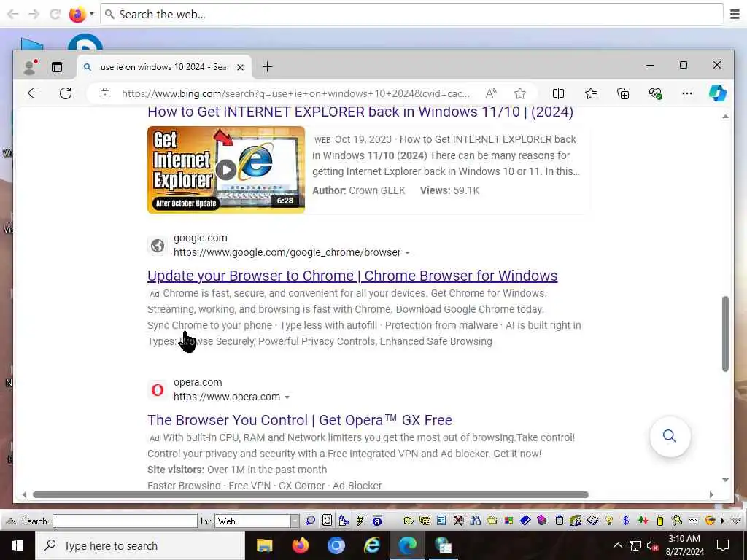Open Edge Settings and more menu
This screenshot has width=747, height=560.
point(687,93)
